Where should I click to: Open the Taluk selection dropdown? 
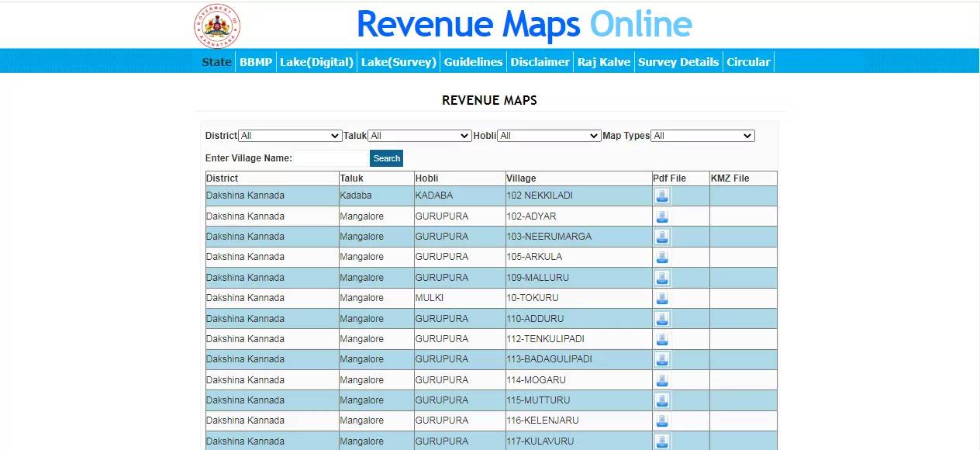click(419, 135)
